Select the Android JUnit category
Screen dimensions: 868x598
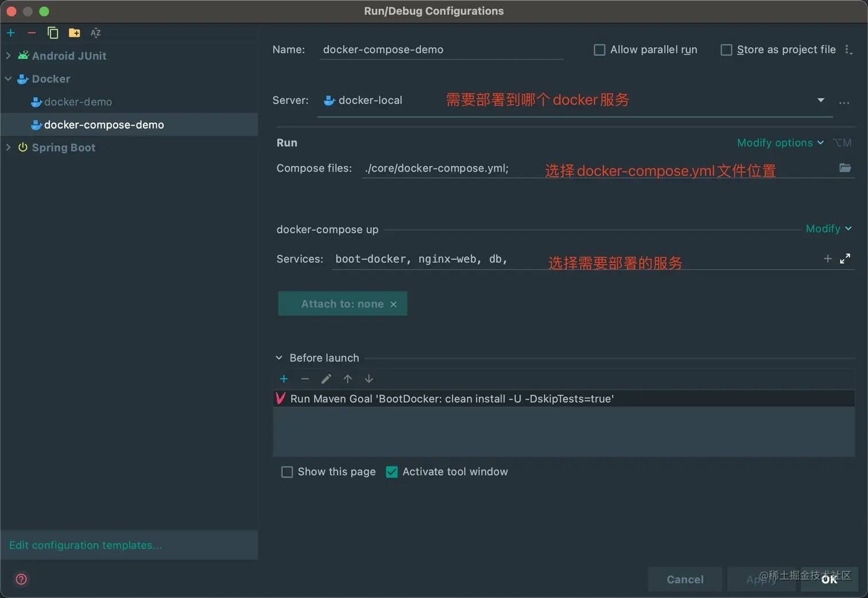pos(69,56)
